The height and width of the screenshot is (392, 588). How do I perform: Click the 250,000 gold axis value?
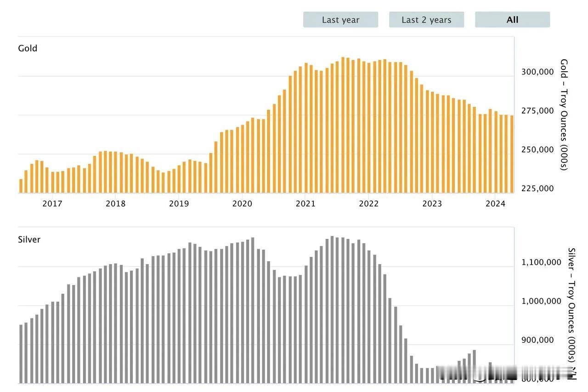537,150
